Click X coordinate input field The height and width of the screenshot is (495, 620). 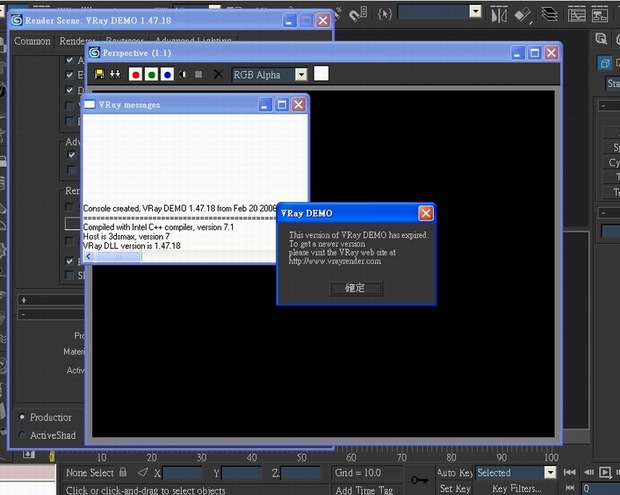click(x=182, y=473)
